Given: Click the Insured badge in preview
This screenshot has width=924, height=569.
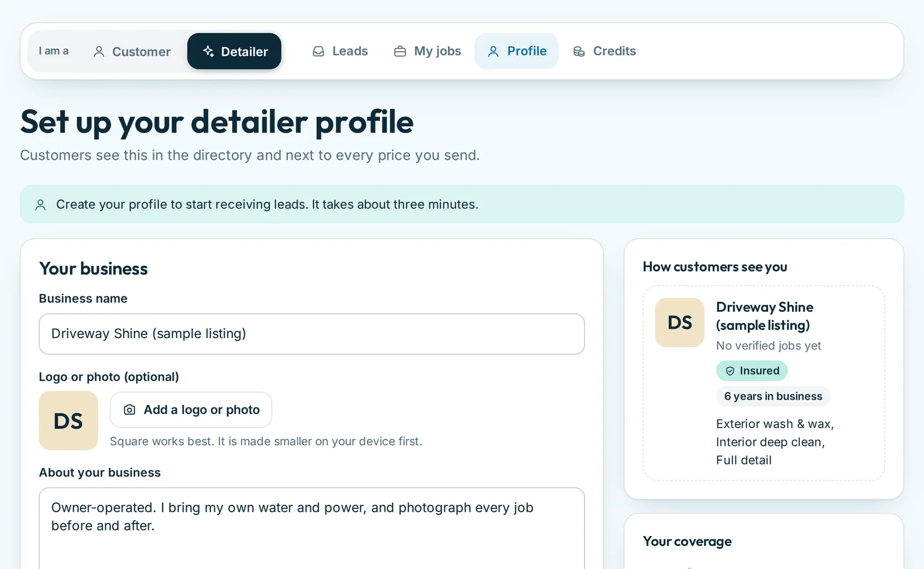Looking at the screenshot, I should click(752, 371).
